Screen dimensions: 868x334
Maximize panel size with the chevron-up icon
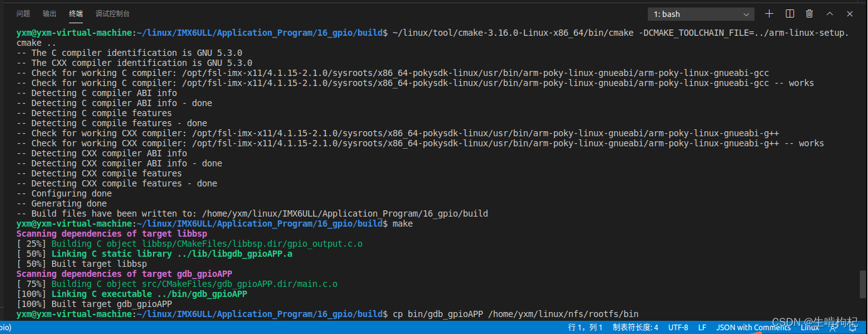[830, 14]
